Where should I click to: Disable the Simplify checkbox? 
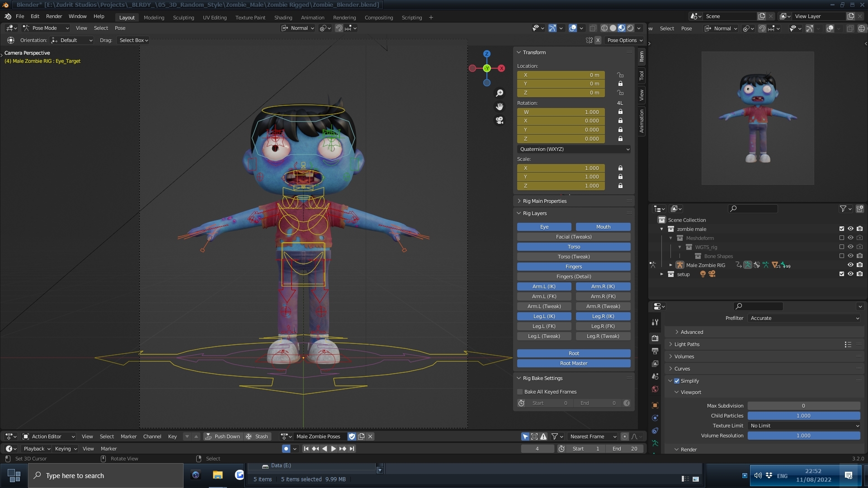tap(677, 381)
